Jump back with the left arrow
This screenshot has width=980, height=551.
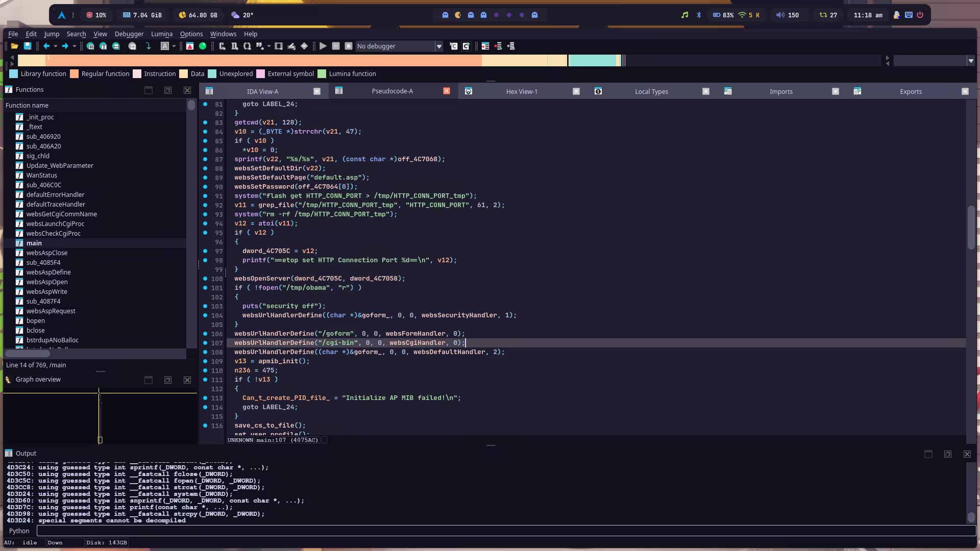pos(46,46)
